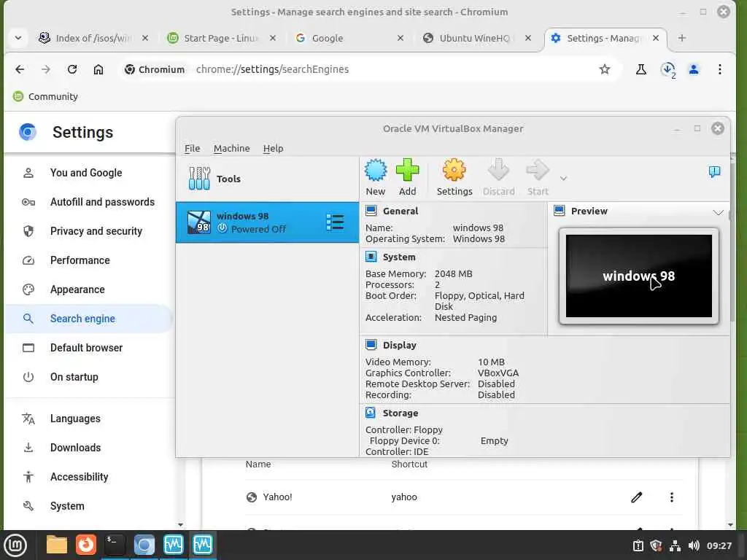This screenshot has width=747, height=560.
Task: Bookmark this page with the star icon
Action: tap(605, 69)
